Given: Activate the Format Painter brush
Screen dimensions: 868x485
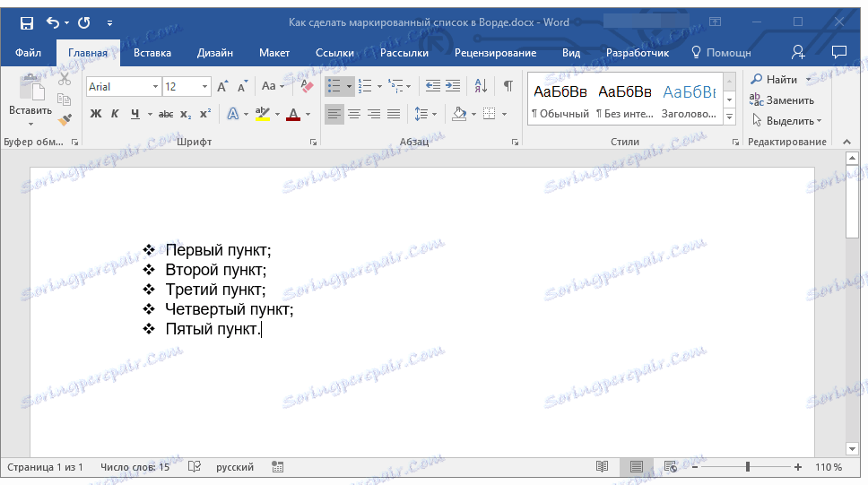Looking at the screenshot, I should coord(65,119).
